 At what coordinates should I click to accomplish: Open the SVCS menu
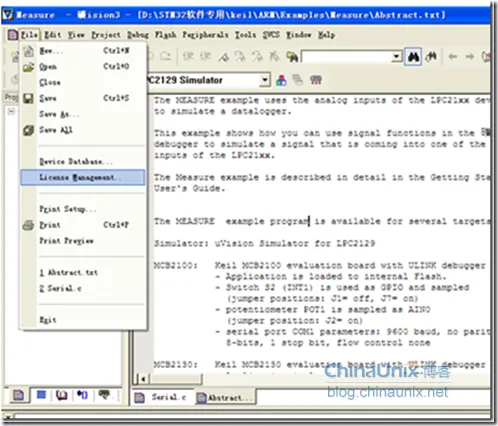(x=271, y=35)
